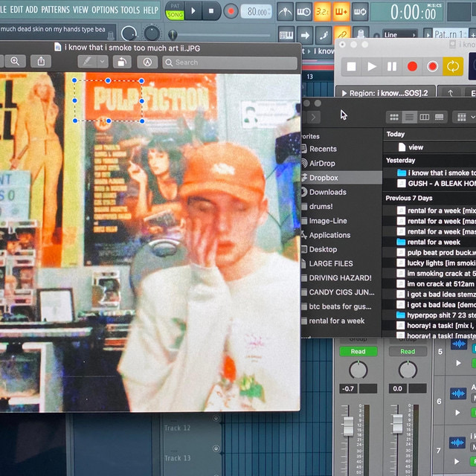Viewport: 476px width, 476px height.
Task: Click the 80.000 tempo field
Action: 256,12
